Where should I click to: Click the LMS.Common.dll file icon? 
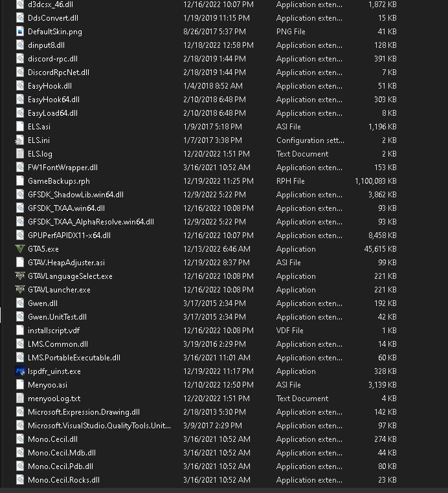(x=20, y=344)
